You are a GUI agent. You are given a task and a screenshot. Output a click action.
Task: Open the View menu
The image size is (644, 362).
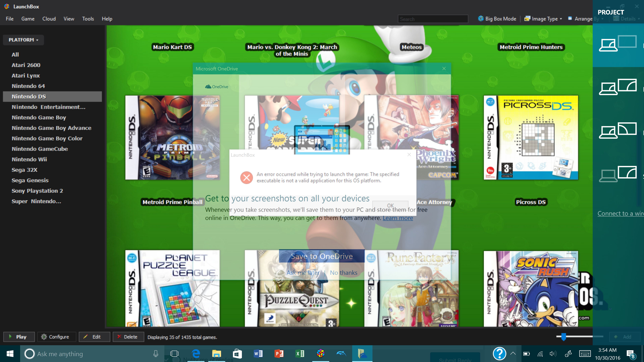coord(69,19)
